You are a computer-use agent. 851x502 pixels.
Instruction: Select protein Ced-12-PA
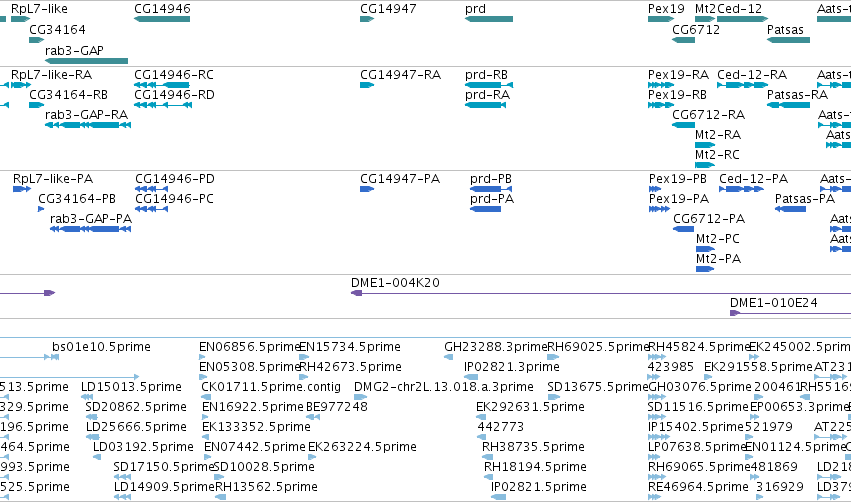(753, 179)
